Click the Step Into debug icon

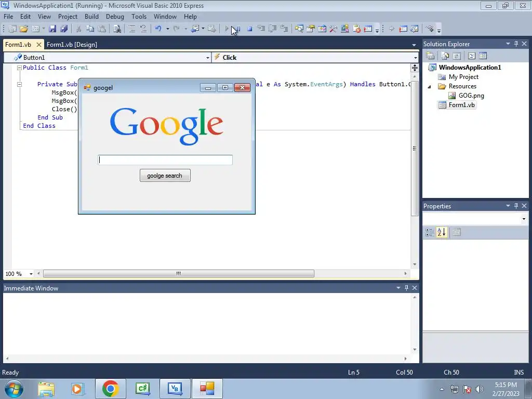(x=261, y=29)
